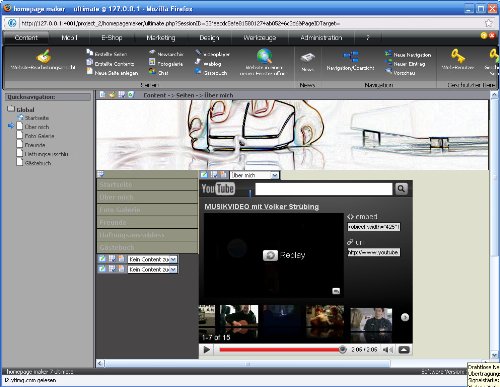
Task: Click the YouTube search magnifier button
Action: [x=401, y=189]
